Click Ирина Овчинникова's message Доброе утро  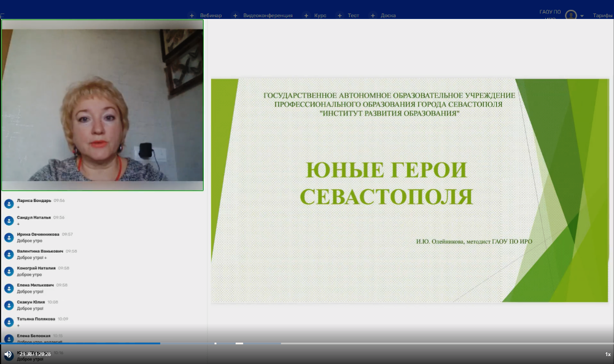[29, 241]
